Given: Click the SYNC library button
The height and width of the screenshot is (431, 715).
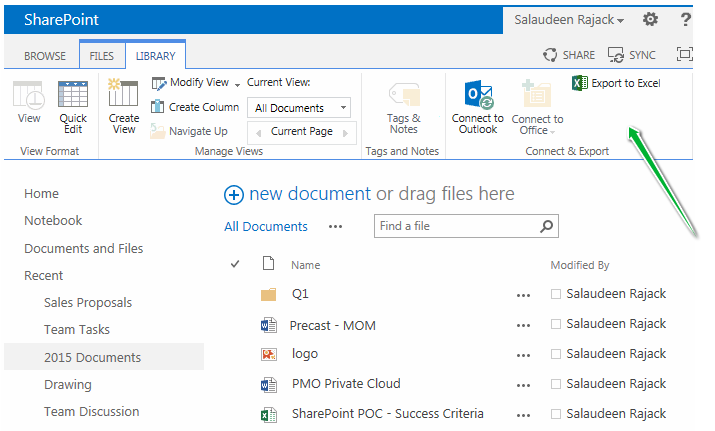Looking at the screenshot, I should click(x=632, y=55).
